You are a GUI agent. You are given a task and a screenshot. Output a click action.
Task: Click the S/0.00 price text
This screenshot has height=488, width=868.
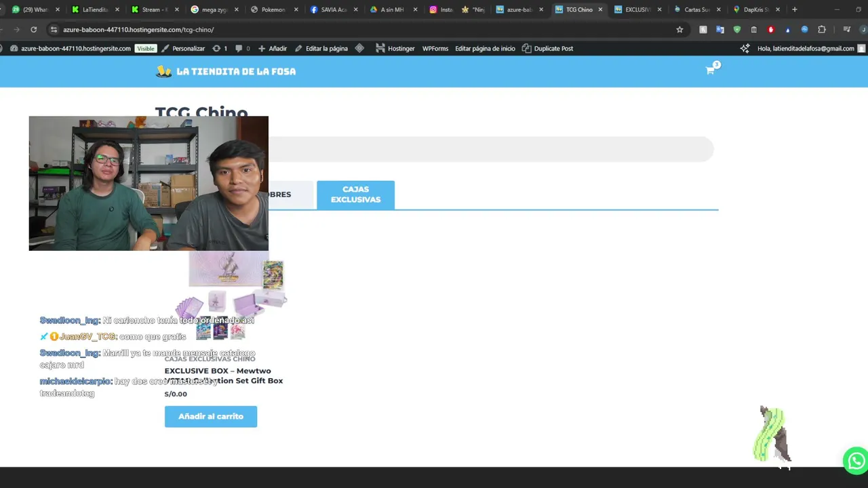coord(176,394)
